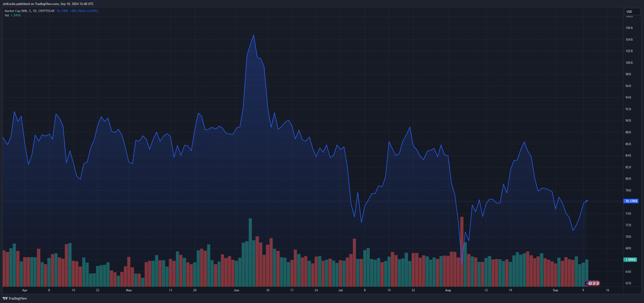This screenshot has height=303, width=644.
Task: Click the Market Cap BNB legend title
Action: click(16, 11)
